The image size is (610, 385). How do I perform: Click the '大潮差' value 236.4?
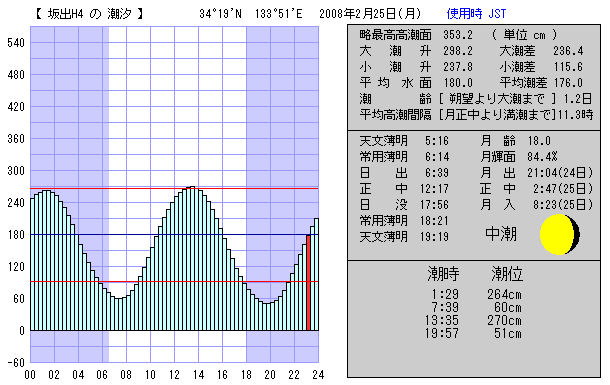[568, 51]
